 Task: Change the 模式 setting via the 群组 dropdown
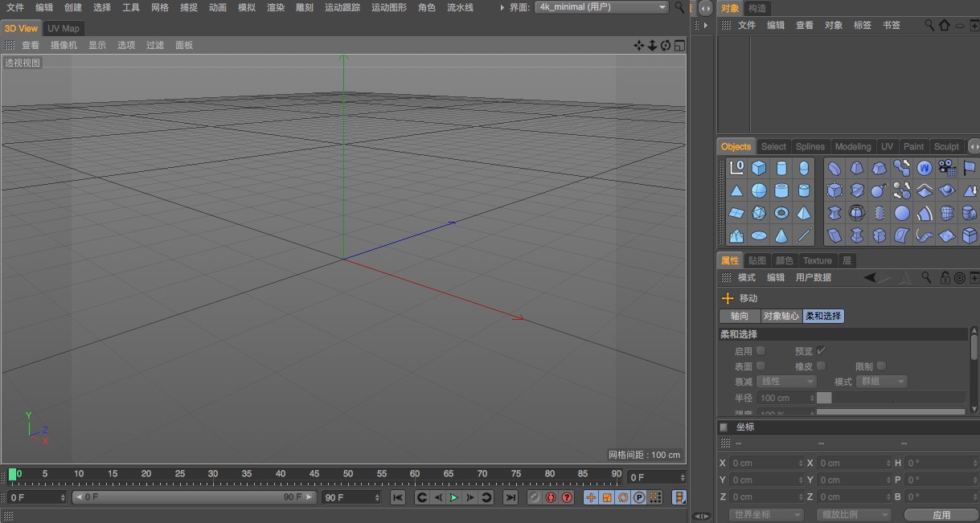click(881, 381)
